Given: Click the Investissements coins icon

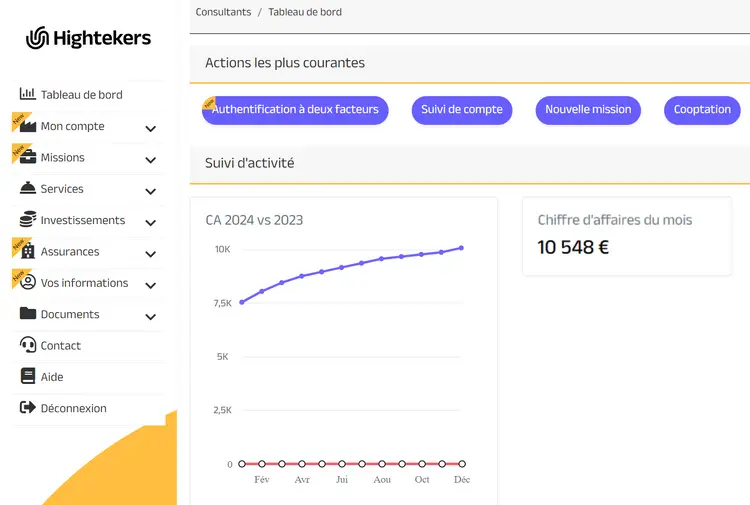Looking at the screenshot, I should (28, 220).
